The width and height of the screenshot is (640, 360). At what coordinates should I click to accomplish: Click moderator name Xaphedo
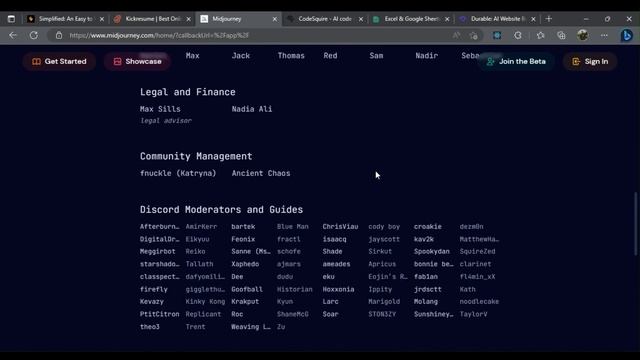(x=245, y=264)
